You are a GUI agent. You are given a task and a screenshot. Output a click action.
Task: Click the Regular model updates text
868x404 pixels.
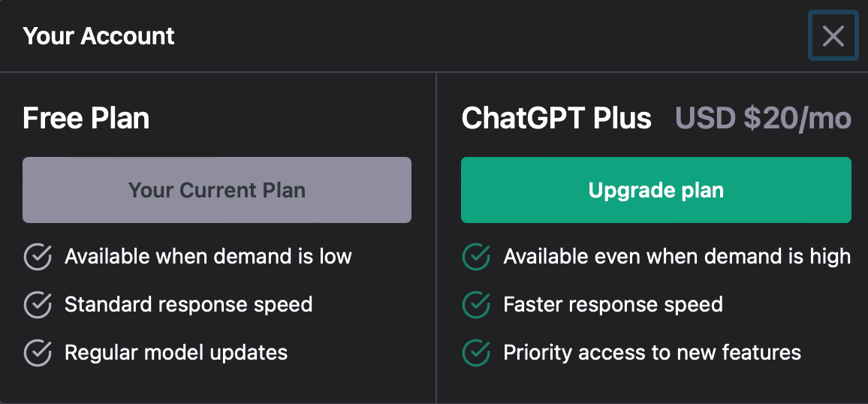click(176, 352)
